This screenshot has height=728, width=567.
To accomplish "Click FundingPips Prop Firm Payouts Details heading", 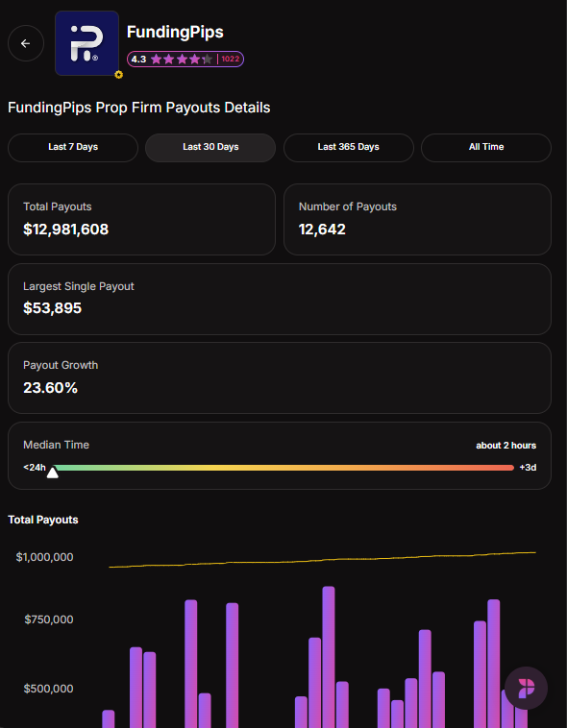I will [139, 108].
